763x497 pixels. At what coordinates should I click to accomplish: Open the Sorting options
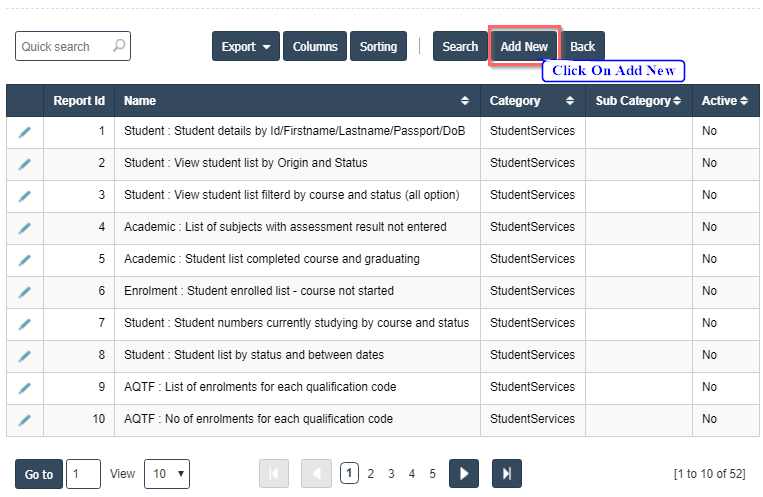coord(378,47)
